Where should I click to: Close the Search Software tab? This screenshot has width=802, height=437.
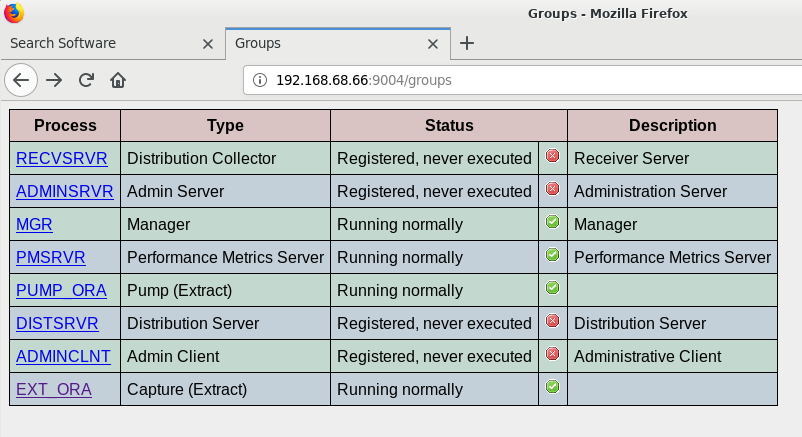pos(208,44)
